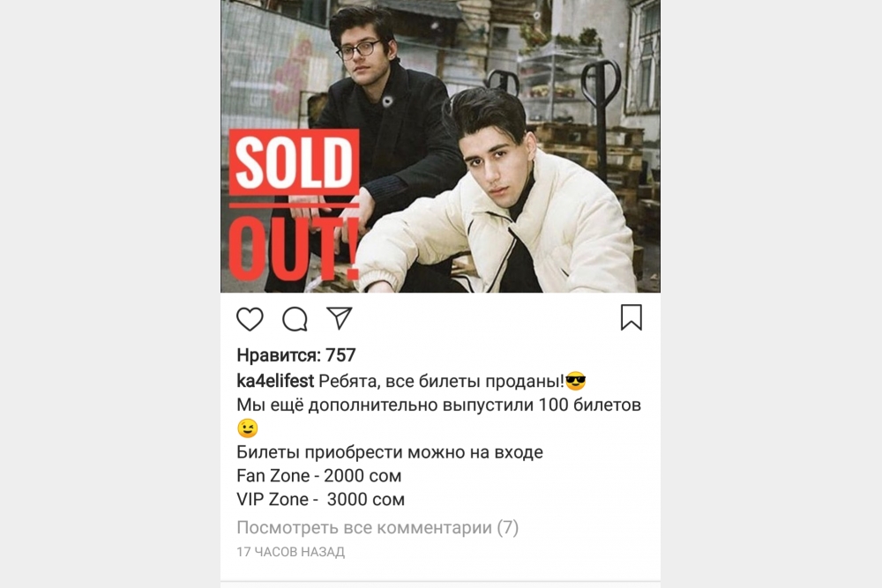Click the winking emoji in the caption
The height and width of the screenshot is (588, 882).
click(248, 428)
